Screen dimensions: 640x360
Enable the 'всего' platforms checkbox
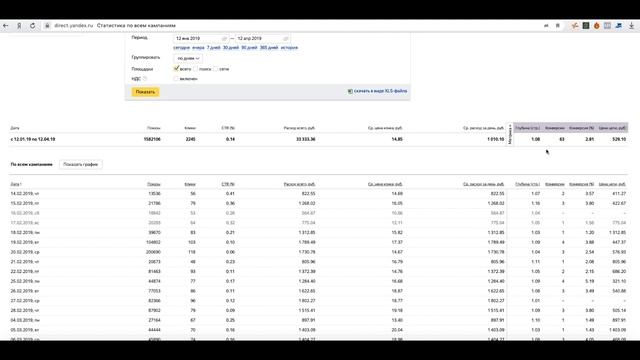click(176, 69)
